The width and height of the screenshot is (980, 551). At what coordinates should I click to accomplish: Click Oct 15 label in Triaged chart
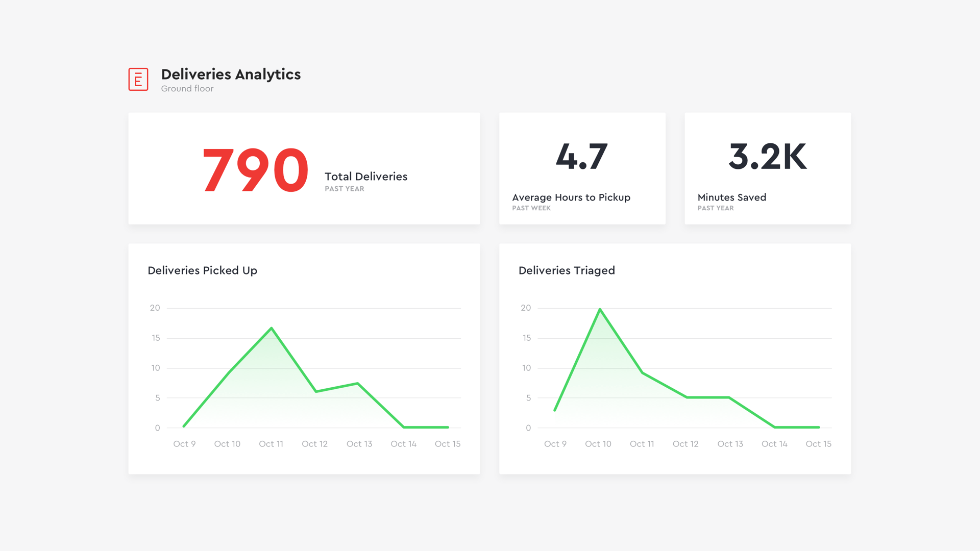pyautogui.click(x=819, y=444)
